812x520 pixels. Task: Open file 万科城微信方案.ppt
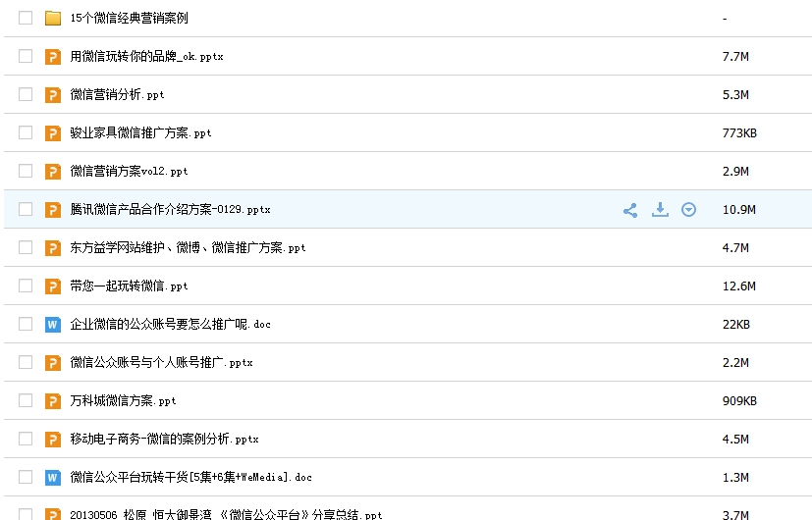click(x=124, y=401)
